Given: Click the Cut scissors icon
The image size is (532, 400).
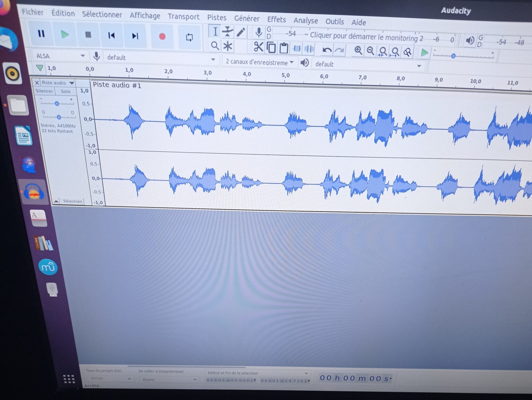Looking at the screenshot, I should tap(258, 47).
